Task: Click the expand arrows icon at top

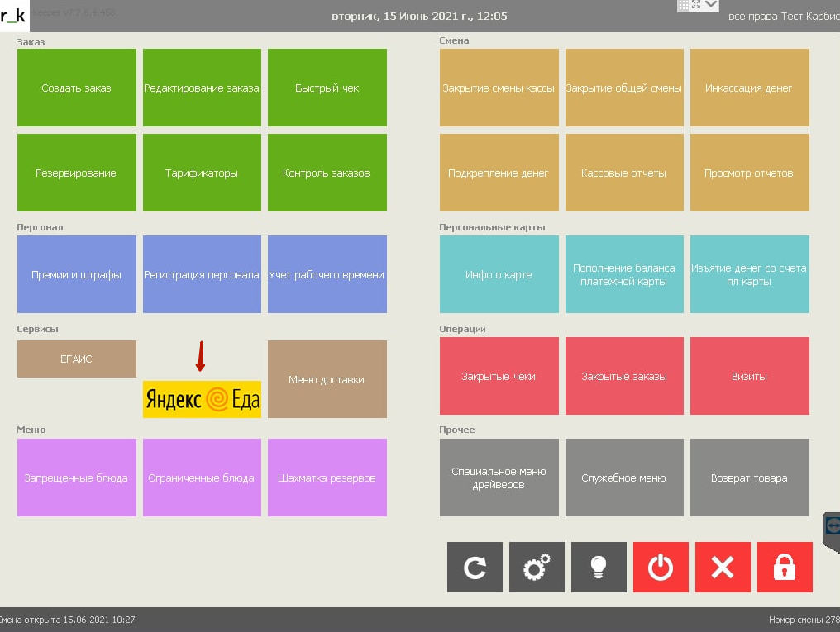Action: click(x=696, y=5)
